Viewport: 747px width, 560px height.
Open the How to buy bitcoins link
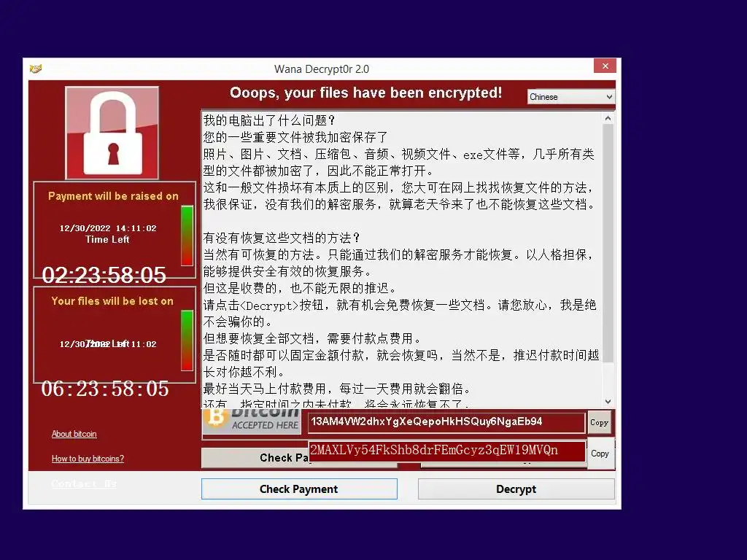coord(88,459)
